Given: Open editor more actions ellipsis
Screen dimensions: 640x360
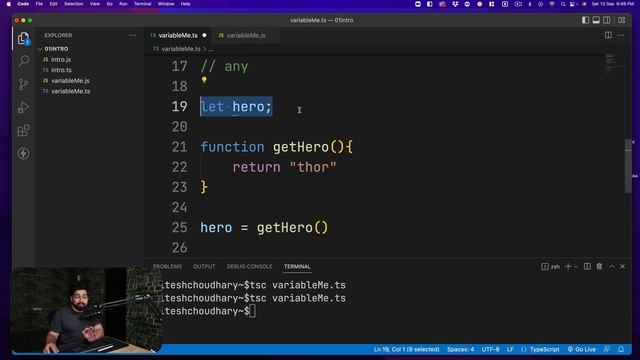Looking at the screenshot, I should click(x=621, y=35).
